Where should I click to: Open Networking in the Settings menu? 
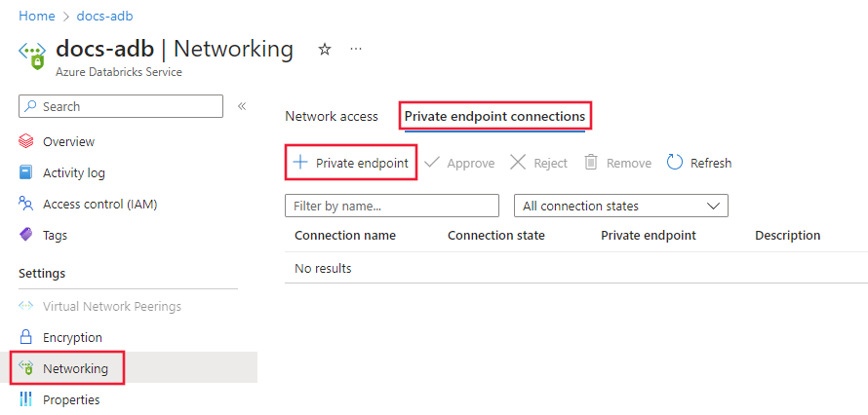75,369
